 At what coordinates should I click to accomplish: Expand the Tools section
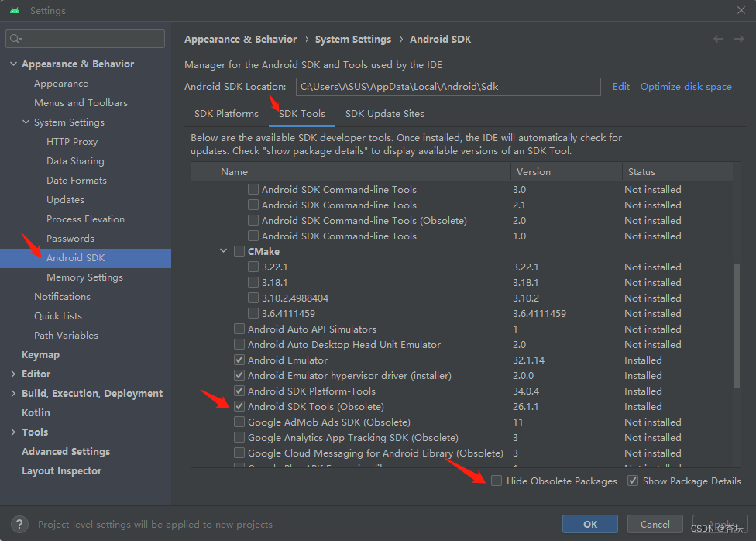coord(13,432)
